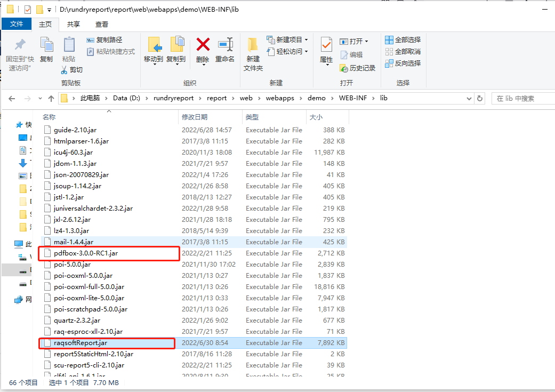Screen dimensions: 555x392
Task: Go back with the back arrow
Action: pyautogui.click(x=12, y=99)
